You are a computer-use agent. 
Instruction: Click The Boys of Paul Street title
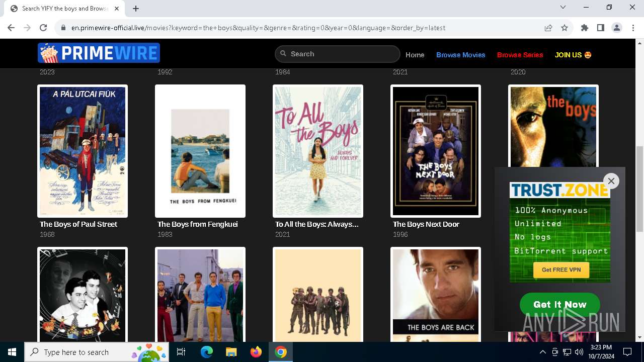point(78,224)
